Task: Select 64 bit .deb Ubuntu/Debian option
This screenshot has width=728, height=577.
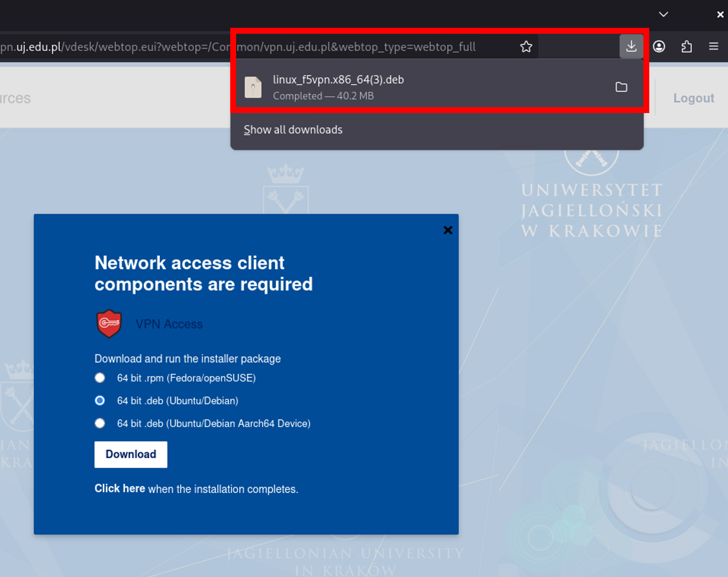Action: [x=100, y=401]
